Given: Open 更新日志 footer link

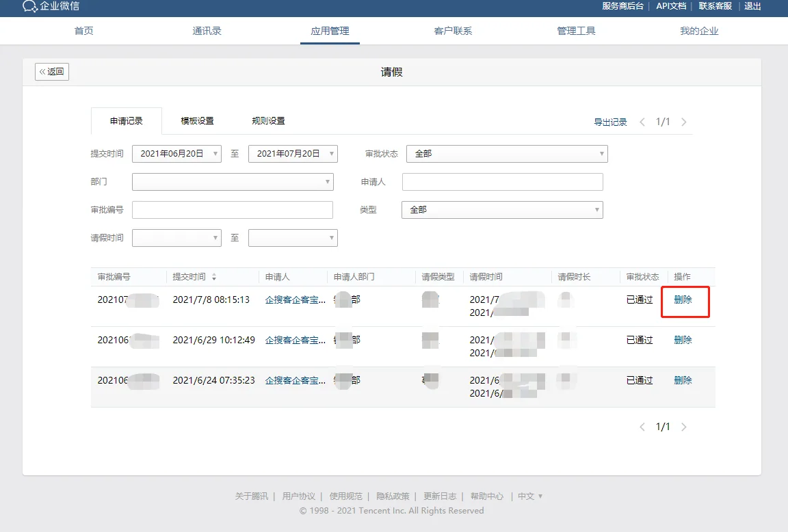Looking at the screenshot, I should coord(440,496).
